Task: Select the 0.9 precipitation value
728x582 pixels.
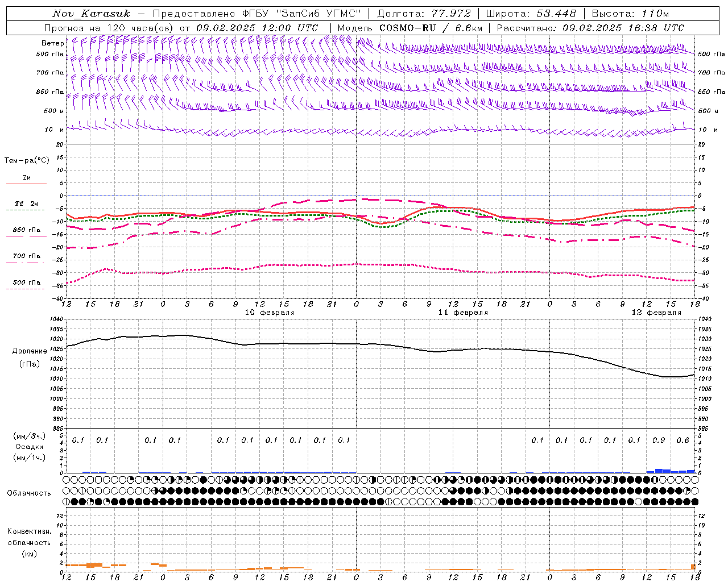Action: point(659,440)
